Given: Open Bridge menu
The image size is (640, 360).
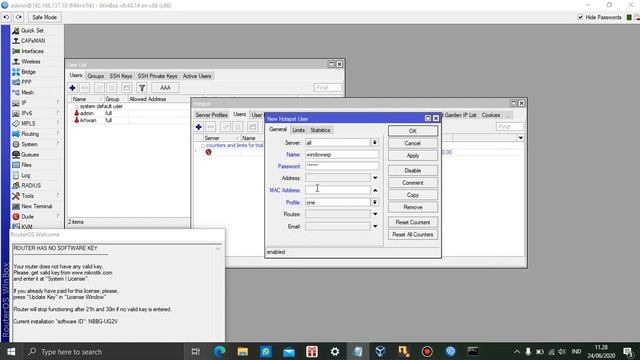Looking at the screenshot, I should coord(28,72).
